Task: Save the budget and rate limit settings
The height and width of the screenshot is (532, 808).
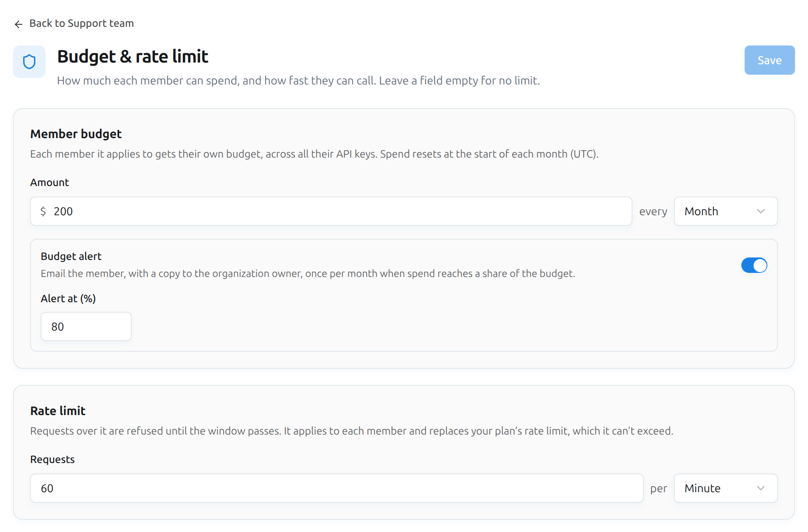Action: click(x=769, y=60)
